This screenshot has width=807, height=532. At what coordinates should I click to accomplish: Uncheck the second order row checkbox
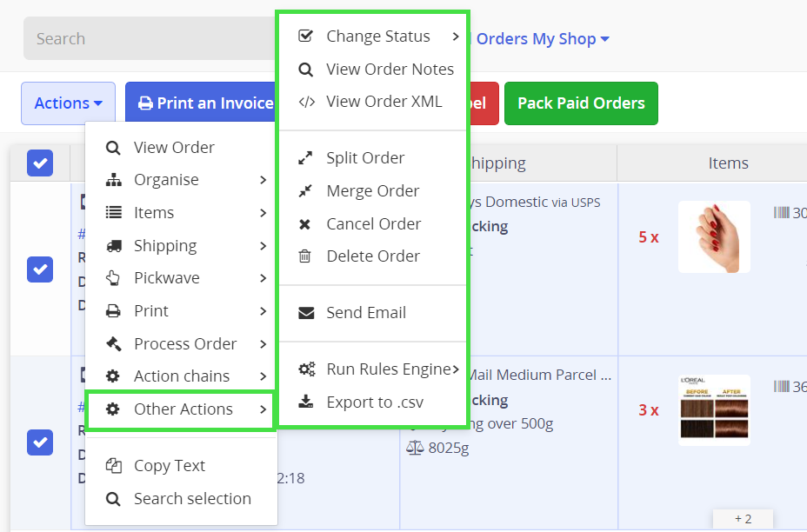click(40, 442)
